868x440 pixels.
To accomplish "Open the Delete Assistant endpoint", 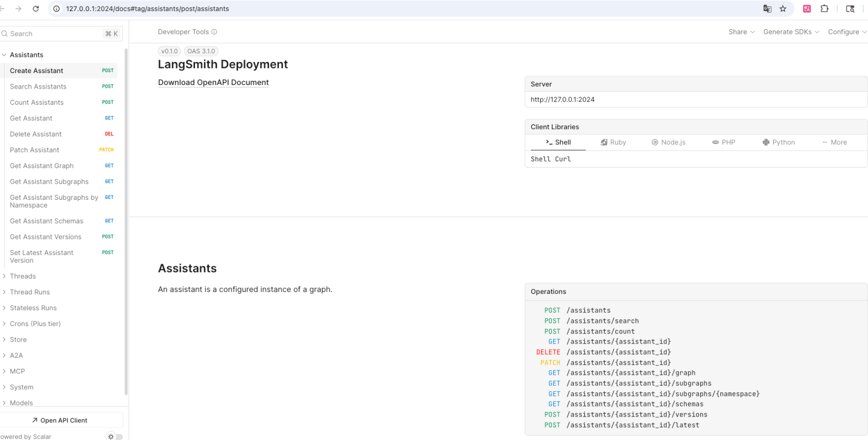I will point(36,134).
